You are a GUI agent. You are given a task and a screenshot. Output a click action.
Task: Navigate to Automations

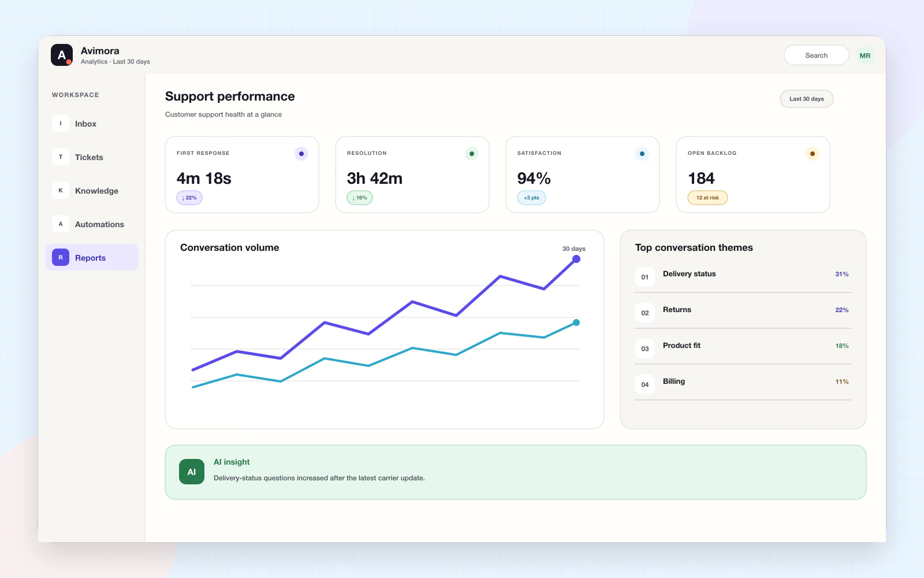(92, 224)
